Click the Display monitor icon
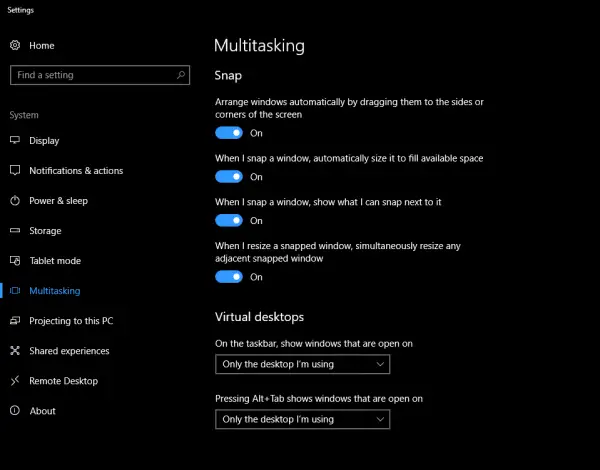Viewport: 600px width, 470px height. tap(16, 141)
